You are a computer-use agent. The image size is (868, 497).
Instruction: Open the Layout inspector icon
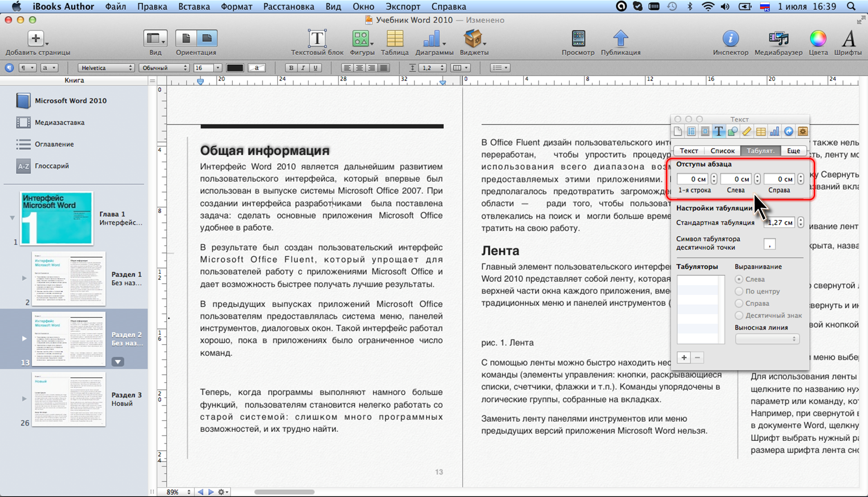pyautogui.click(x=691, y=132)
